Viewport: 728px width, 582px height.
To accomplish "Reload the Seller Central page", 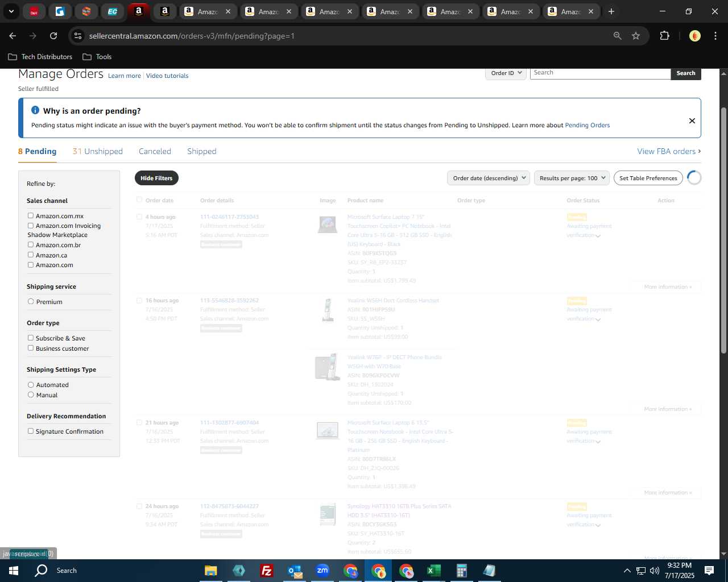I will coord(53,36).
